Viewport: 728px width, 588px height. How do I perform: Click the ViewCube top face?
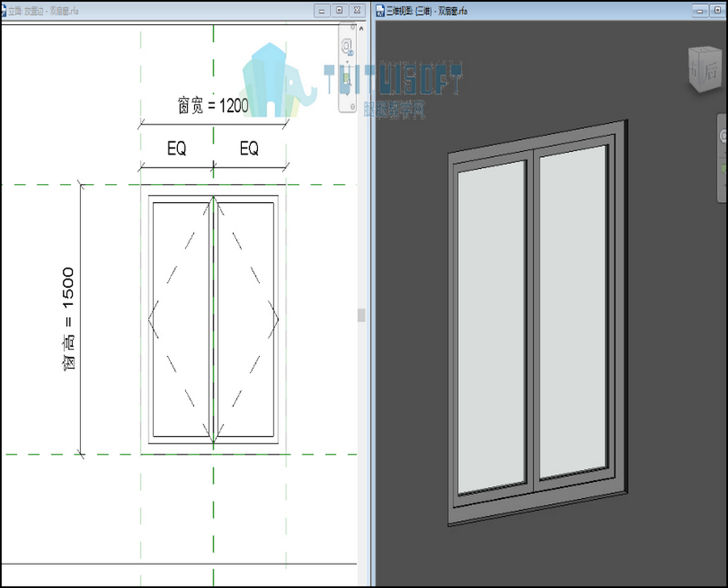pyautogui.click(x=705, y=49)
